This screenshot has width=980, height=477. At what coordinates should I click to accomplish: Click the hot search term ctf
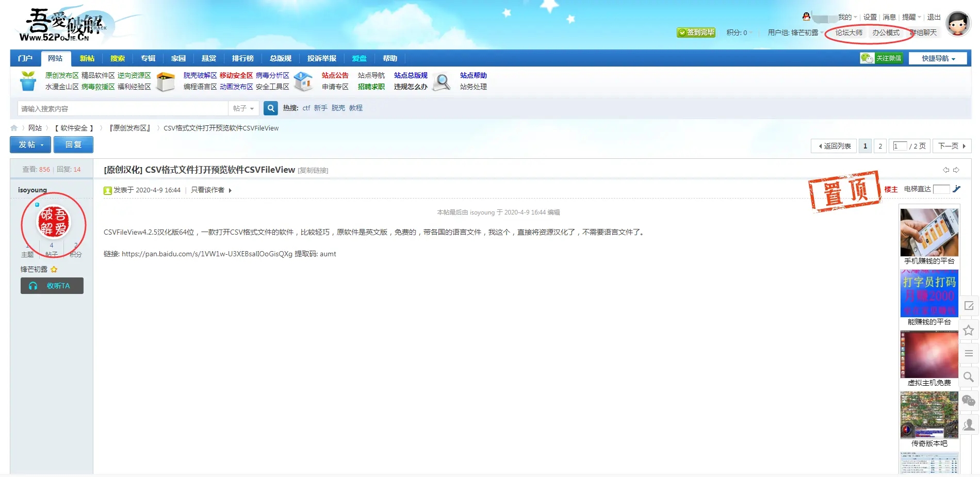click(x=306, y=108)
